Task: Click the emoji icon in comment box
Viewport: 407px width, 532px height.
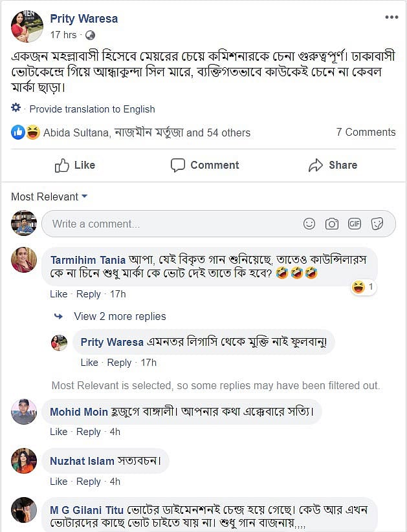Action: pos(309,224)
